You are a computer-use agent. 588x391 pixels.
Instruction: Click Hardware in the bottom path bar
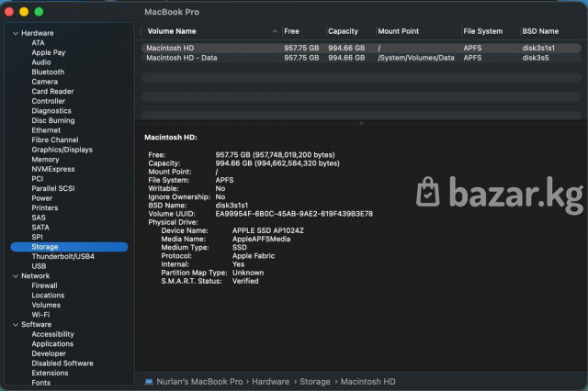coord(271,381)
